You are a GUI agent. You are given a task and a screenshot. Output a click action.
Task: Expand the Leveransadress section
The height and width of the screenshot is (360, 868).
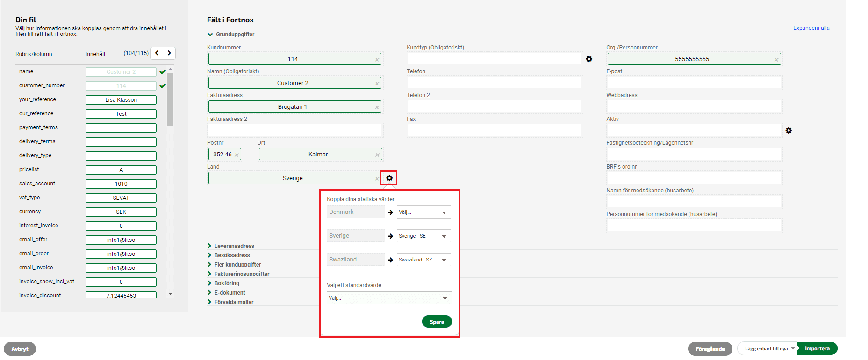click(231, 246)
